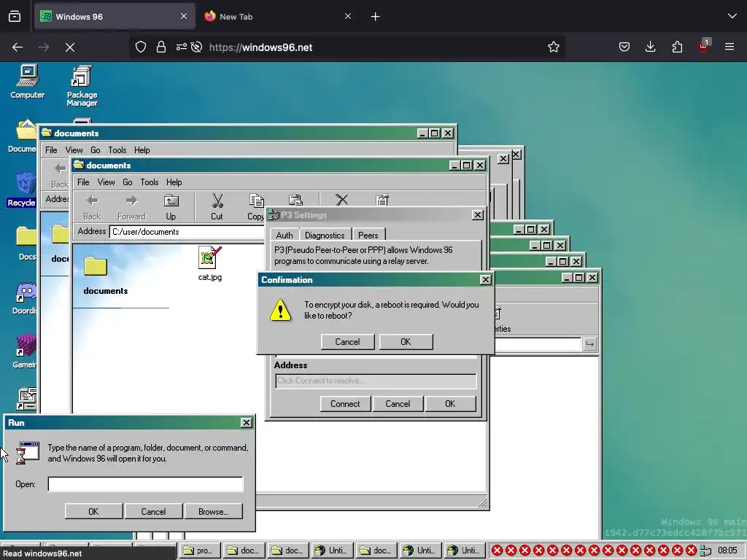Click the Delete X toolbar icon
Image resolution: width=747 pixels, height=560 pixels.
pyautogui.click(x=341, y=200)
